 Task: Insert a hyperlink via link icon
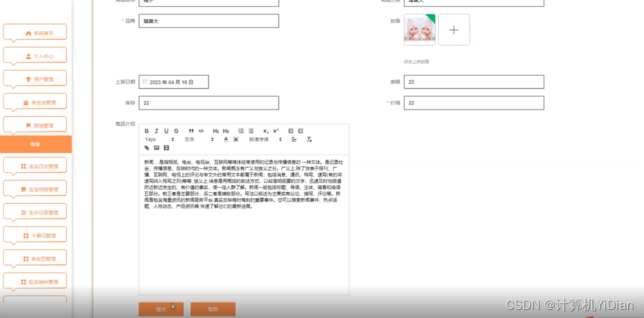point(147,148)
